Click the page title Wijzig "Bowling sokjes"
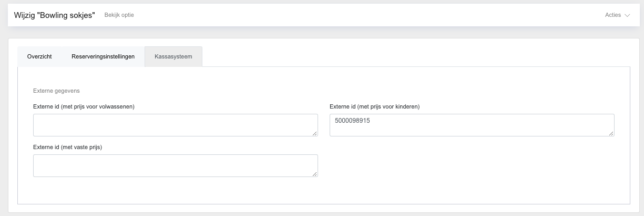The width and height of the screenshot is (644, 216). tap(54, 15)
